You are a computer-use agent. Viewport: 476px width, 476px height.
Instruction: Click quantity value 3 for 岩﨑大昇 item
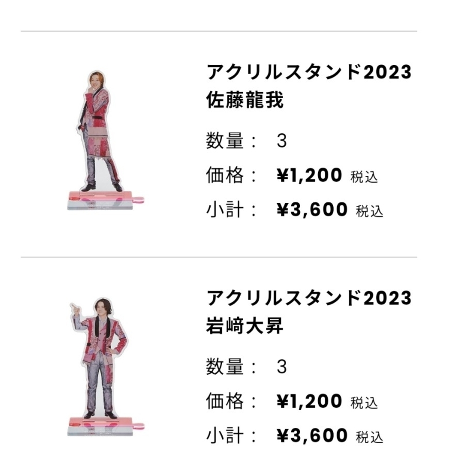[282, 367]
